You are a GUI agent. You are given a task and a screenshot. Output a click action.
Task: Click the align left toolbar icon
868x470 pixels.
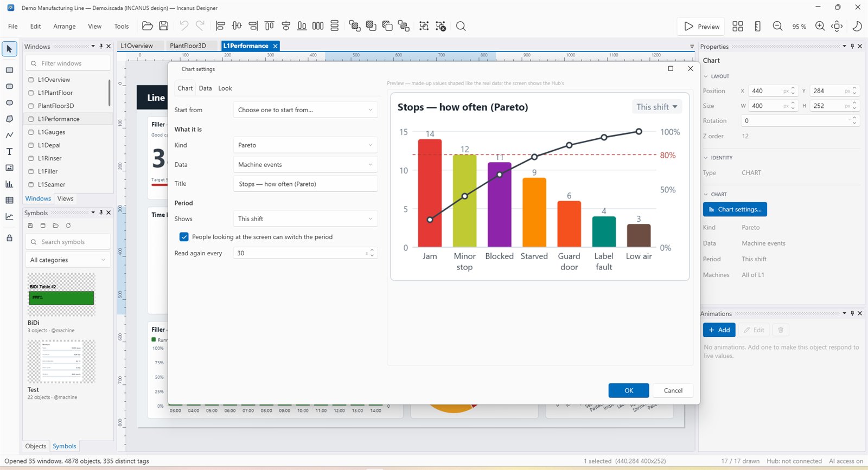point(220,26)
